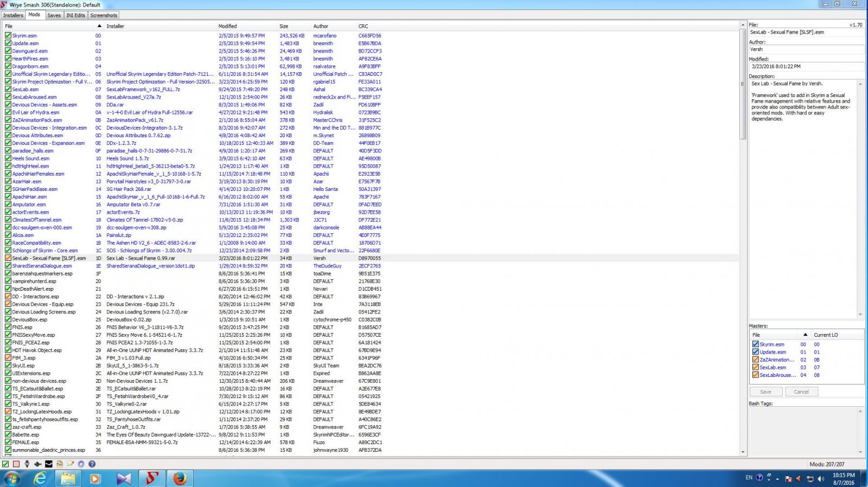Image resolution: width=868 pixels, height=487 pixels.
Task: Select the RaceCompatibility.esm row
Action: (x=371, y=243)
